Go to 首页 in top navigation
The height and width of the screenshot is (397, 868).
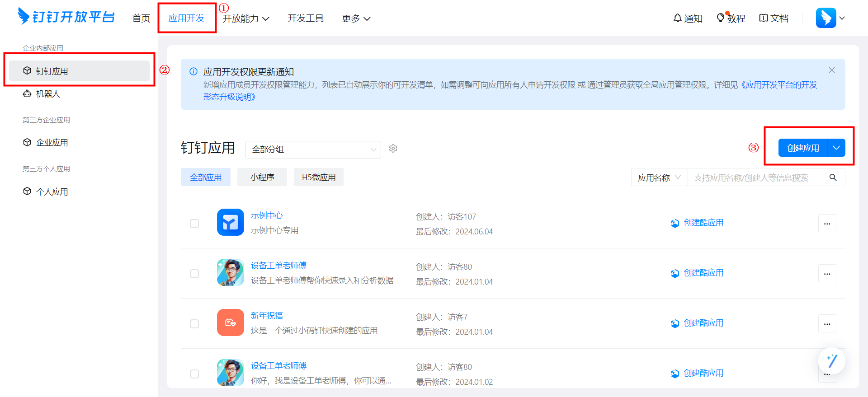point(141,19)
